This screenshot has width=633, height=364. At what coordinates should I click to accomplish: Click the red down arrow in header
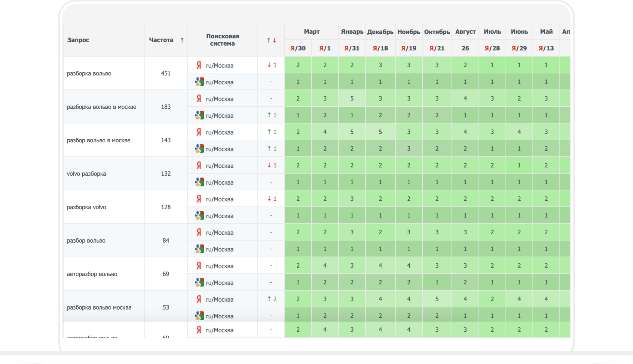[x=274, y=40]
